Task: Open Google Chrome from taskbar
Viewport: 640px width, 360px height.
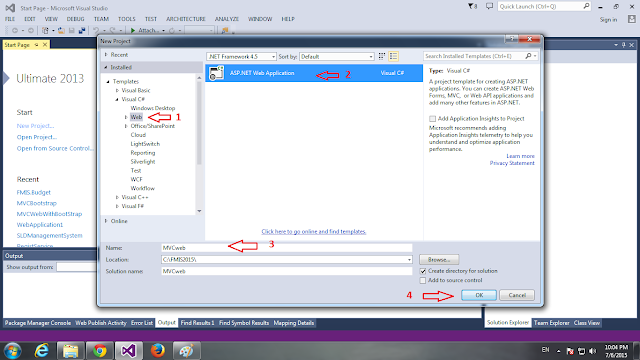Action: pos(100,350)
